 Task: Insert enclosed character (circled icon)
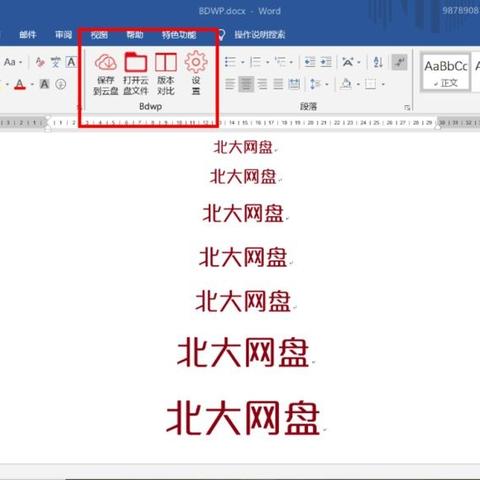click(60, 84)
